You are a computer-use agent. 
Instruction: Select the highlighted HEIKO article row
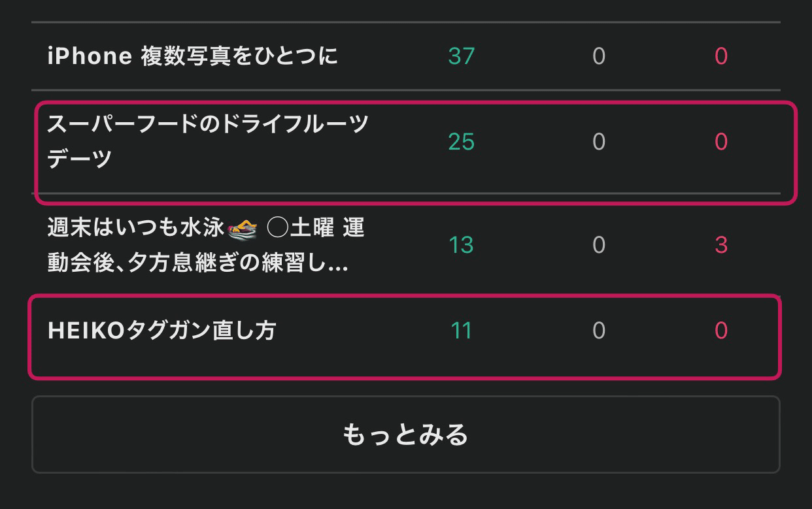pos(406,338)
